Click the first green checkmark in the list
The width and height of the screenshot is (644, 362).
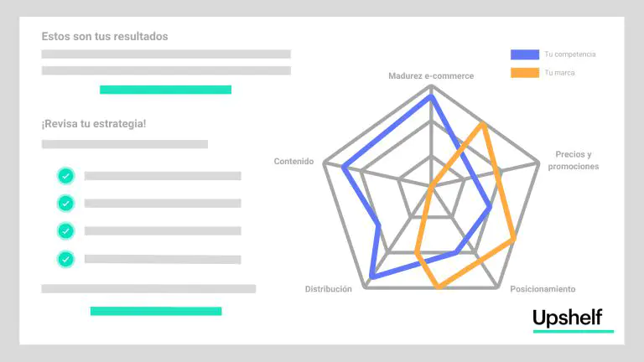[65, 176]
